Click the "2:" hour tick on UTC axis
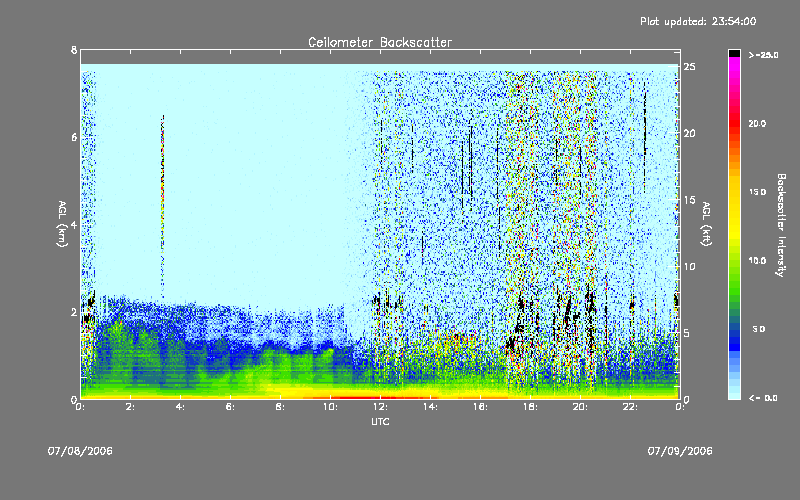 tap(130, 407)
